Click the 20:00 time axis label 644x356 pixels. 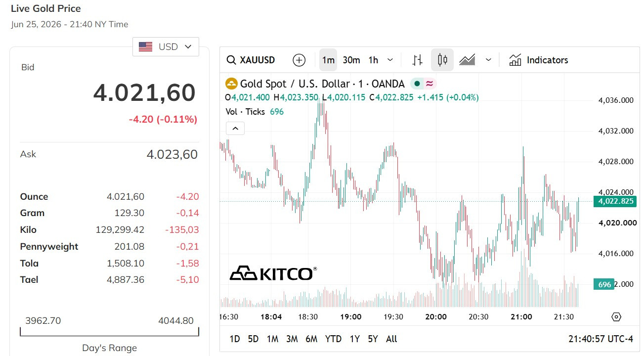tap(436, 317)
